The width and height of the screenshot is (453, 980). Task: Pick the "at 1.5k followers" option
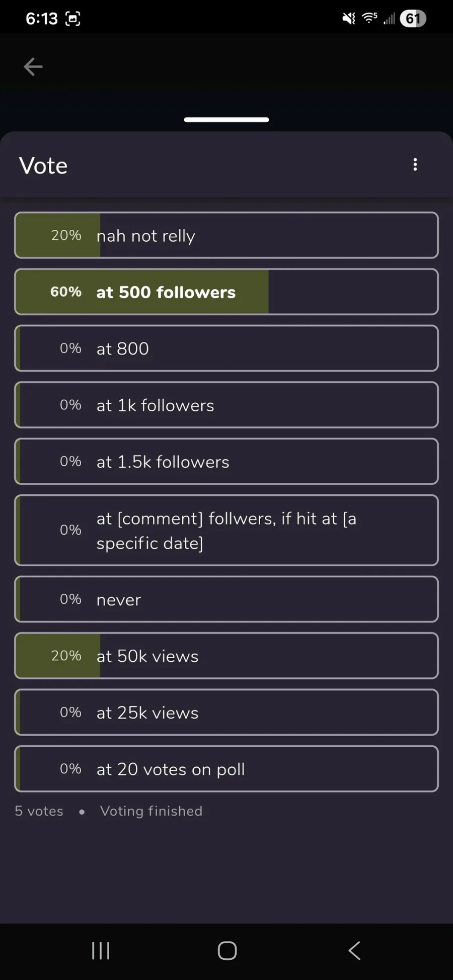(226, 462)
